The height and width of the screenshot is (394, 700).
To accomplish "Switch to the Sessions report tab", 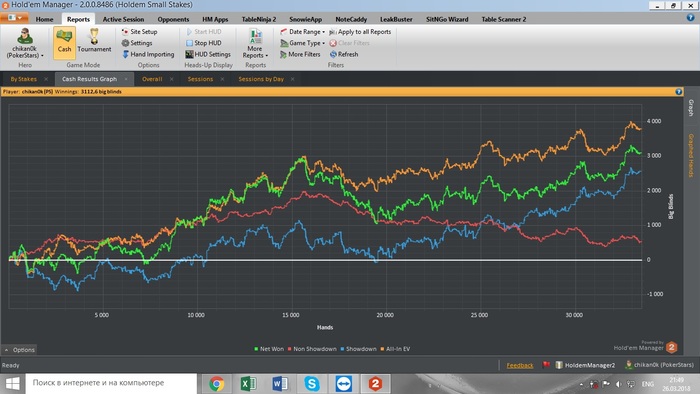I will (200, 79).
